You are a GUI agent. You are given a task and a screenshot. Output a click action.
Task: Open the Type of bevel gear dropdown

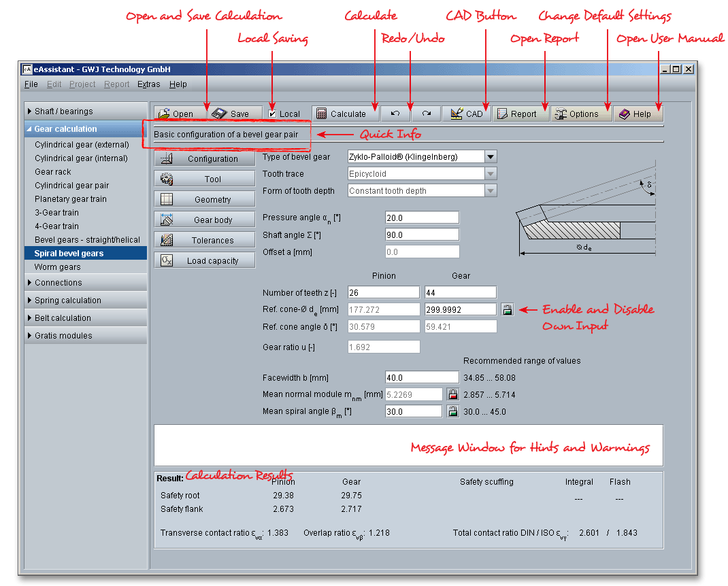click(491, 157)
